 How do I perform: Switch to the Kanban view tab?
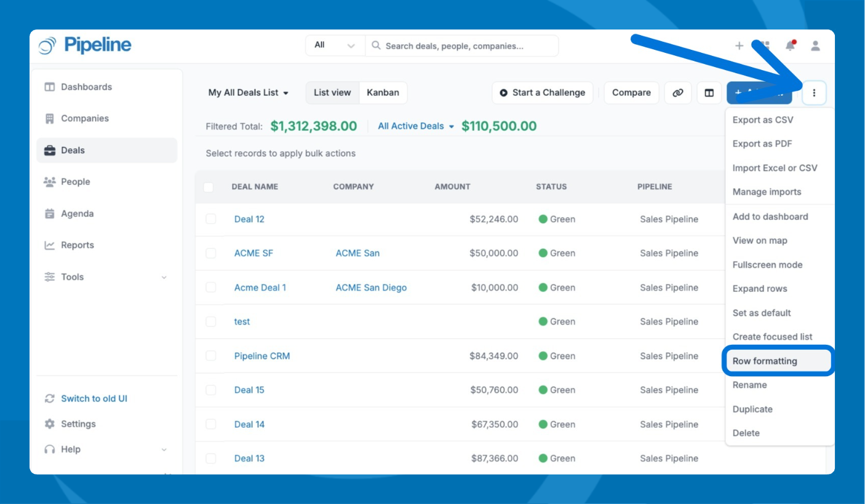(383, 93)
